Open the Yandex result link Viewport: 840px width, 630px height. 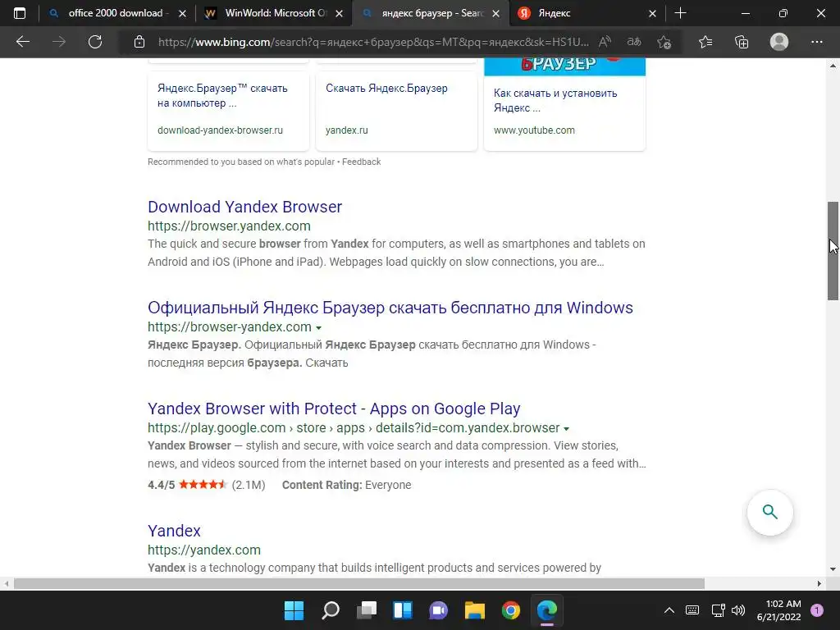pos(174,531)
